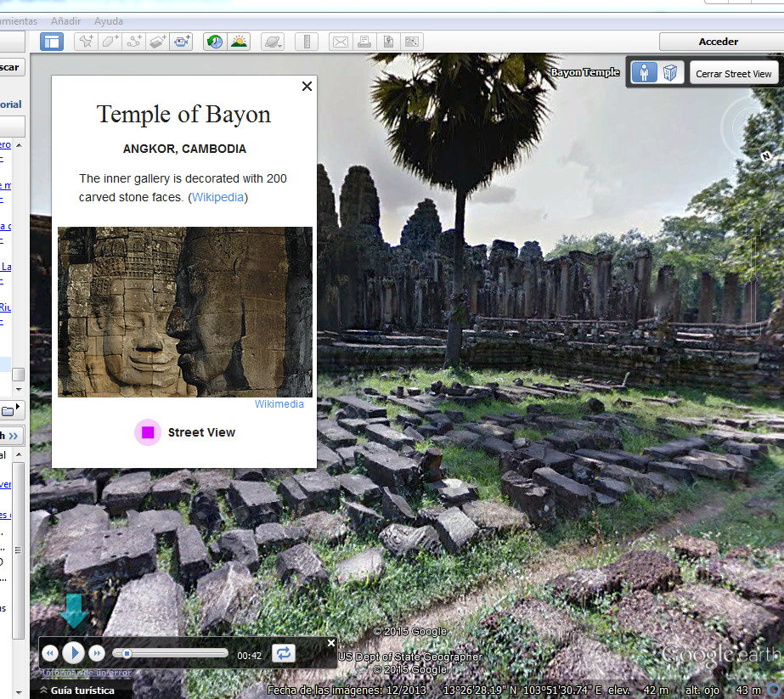Click the print icon in toolbar

coord(364,42)
